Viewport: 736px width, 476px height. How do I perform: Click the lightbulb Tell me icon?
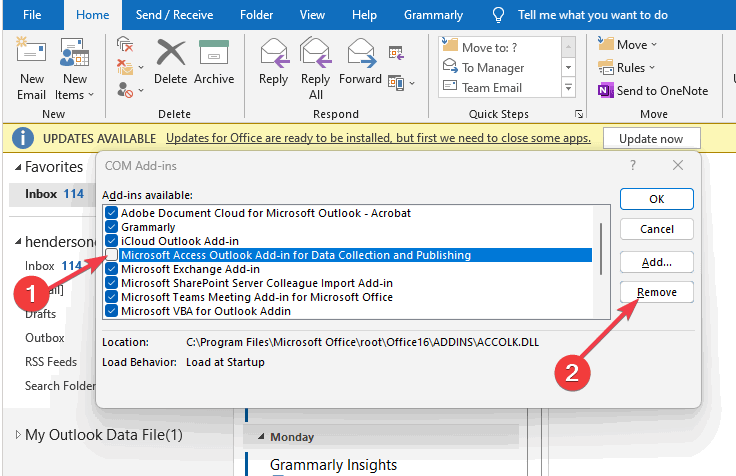tap(499, 15)
